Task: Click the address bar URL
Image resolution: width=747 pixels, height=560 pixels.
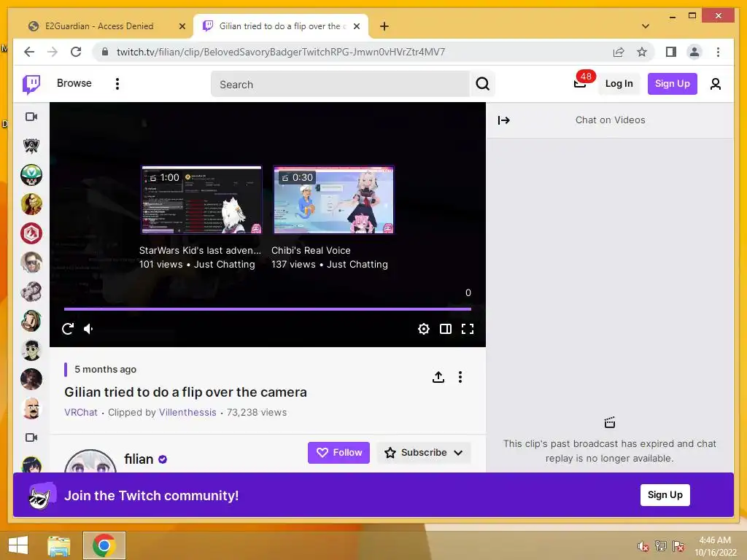Action: (281, 52)
